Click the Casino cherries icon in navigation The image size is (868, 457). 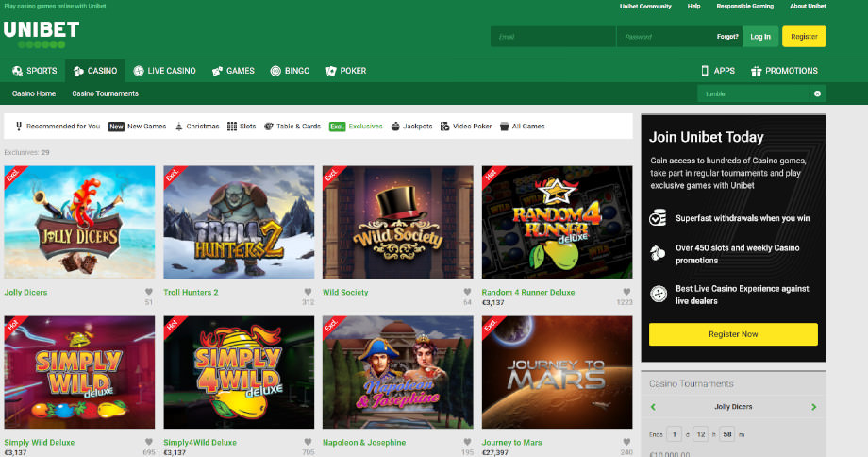(x=78, y=71)
